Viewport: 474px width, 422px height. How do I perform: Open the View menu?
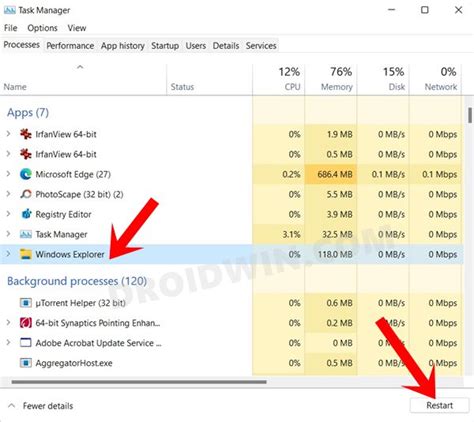pos(77,28)
